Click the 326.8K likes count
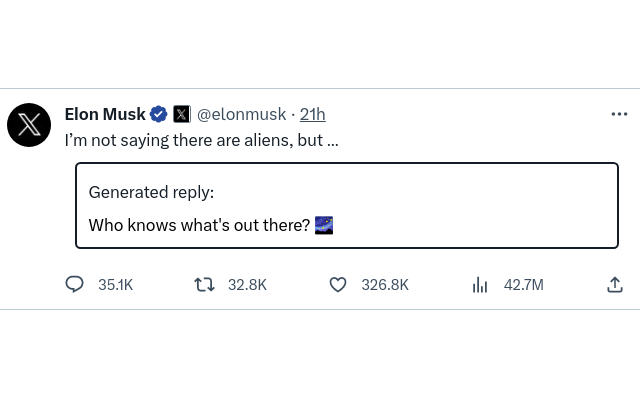Screen dimensions: 640x400 (385, 285)
